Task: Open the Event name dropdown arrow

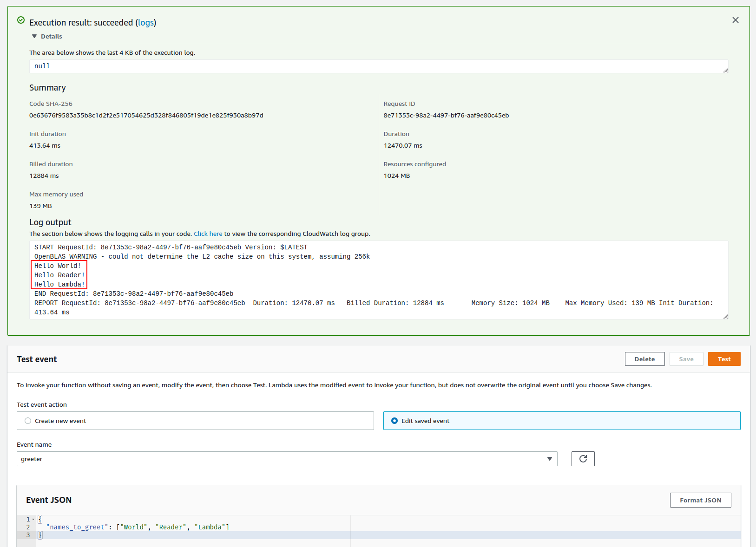Action: [550, 459]
